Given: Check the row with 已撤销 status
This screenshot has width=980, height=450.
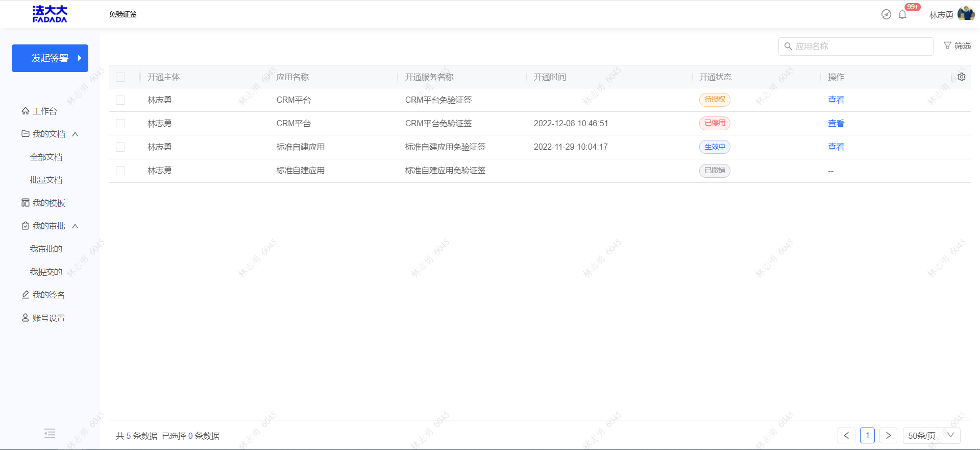Looking at the screenshot, I should click(120, 171).
